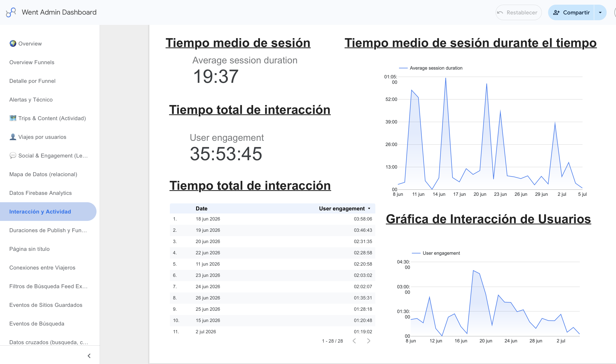Click the person icon beside Viajes por usuarios

click(x=13, y=137)
